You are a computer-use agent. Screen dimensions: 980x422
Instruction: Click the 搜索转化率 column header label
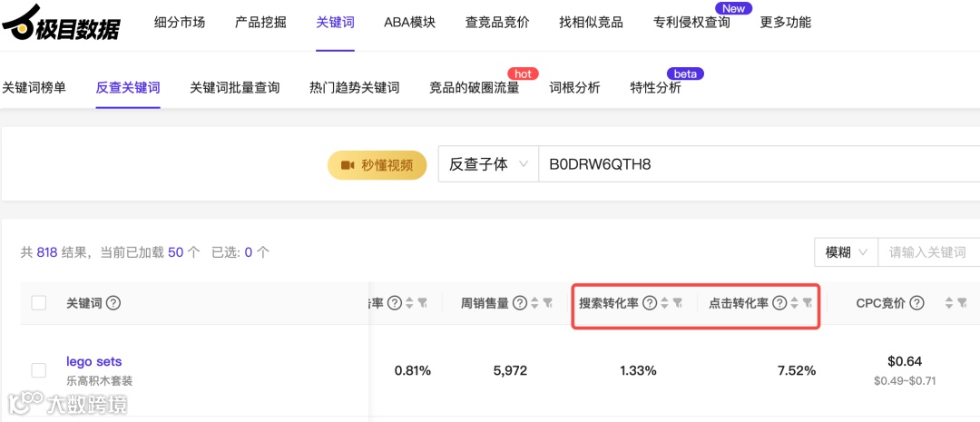[609, 303]
